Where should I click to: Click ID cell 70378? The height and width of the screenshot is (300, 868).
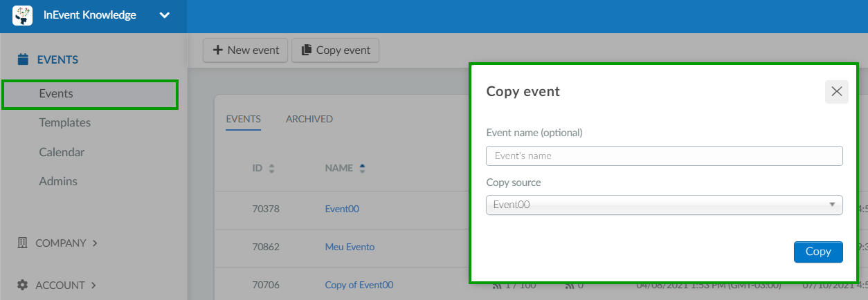[266, 209]
